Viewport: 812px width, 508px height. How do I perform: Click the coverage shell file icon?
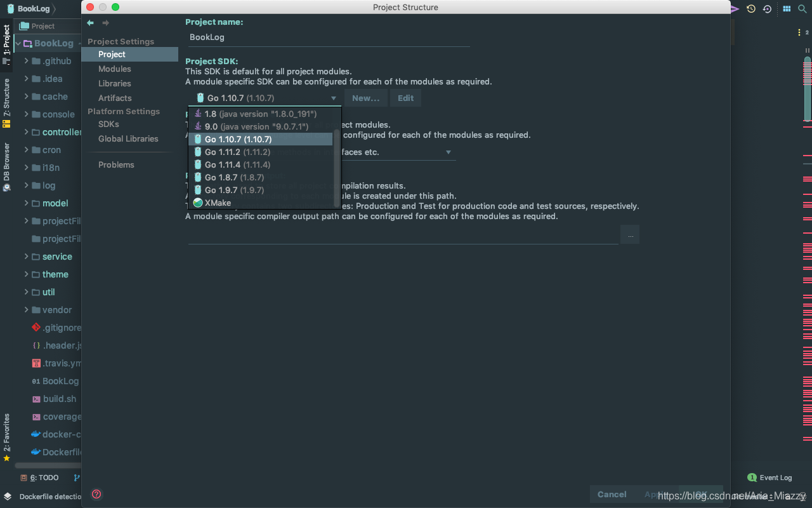click(36, 417)
